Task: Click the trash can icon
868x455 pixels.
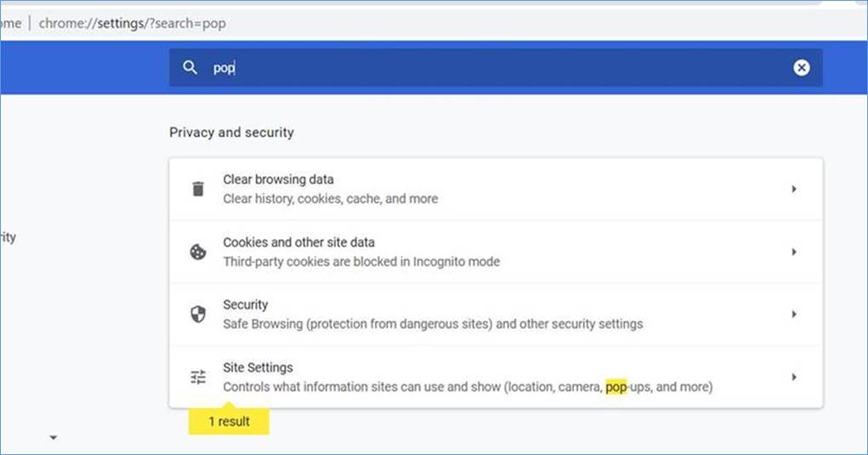Action: pos(198,189)
